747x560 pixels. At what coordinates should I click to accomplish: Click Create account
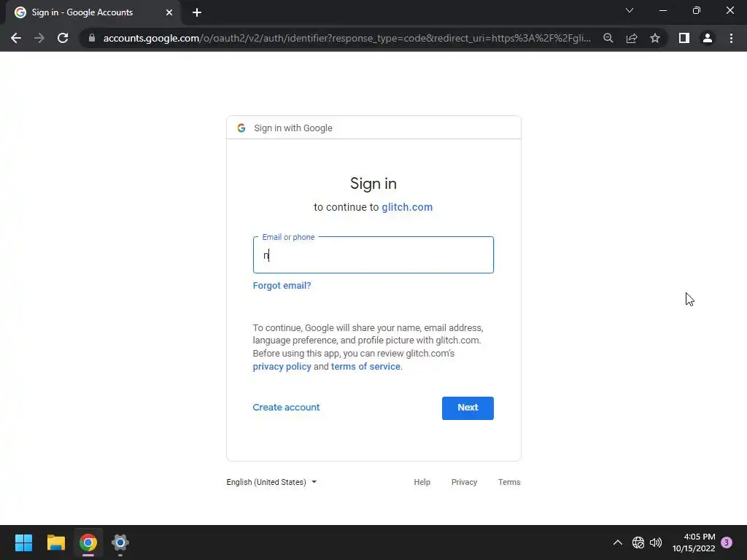tap(286, 408)
